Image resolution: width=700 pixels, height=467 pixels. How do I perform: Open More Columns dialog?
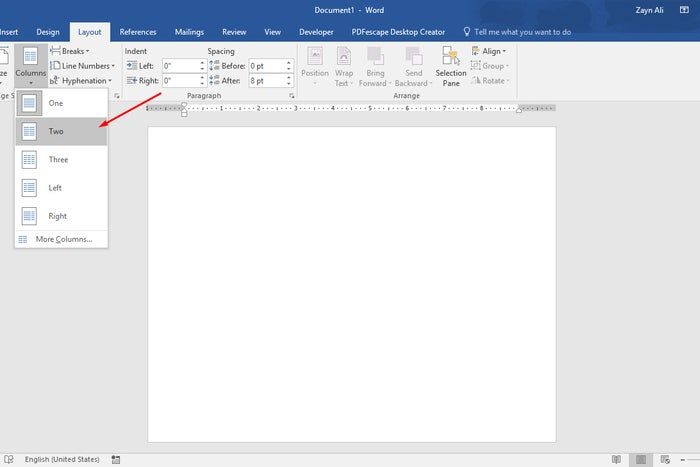pos(63,239)
